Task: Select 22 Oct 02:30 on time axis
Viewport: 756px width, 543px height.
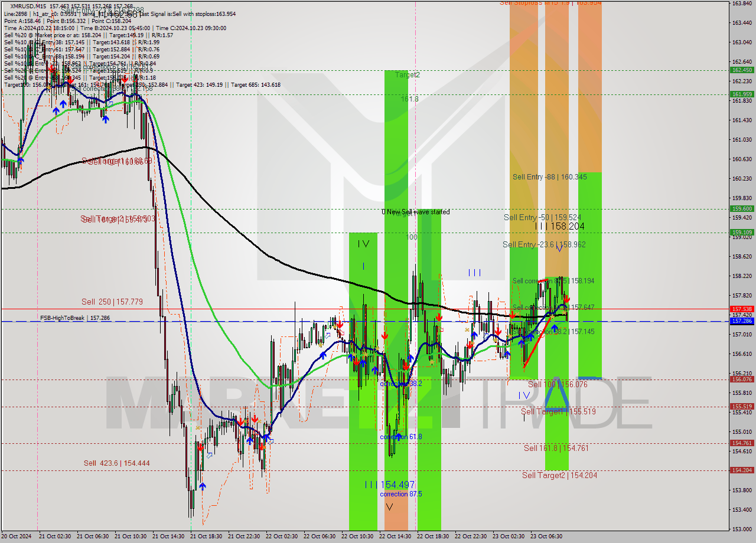Action: (x=282, y=537)
